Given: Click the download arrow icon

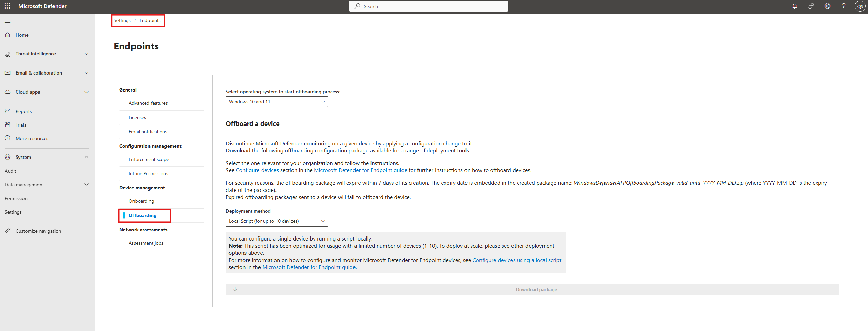Looking at the screenshot, I should pos(235,289).
